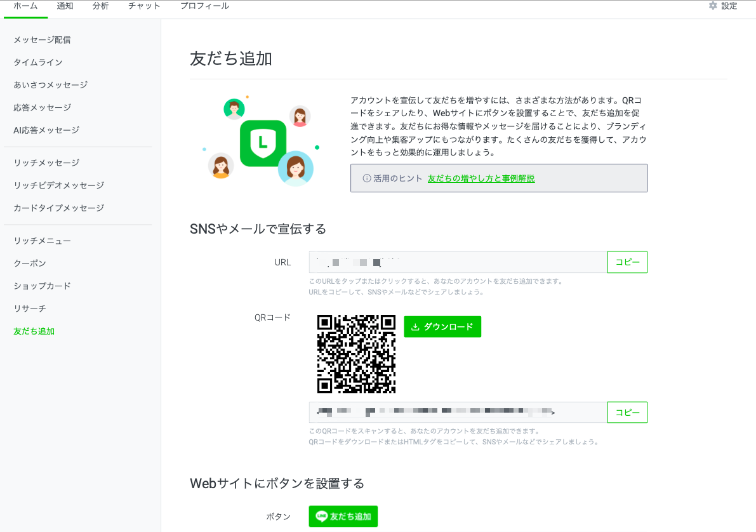This screenshot has width=756, height=532.
Task: Switch to the ホーム tab
Action: point(25,6)
